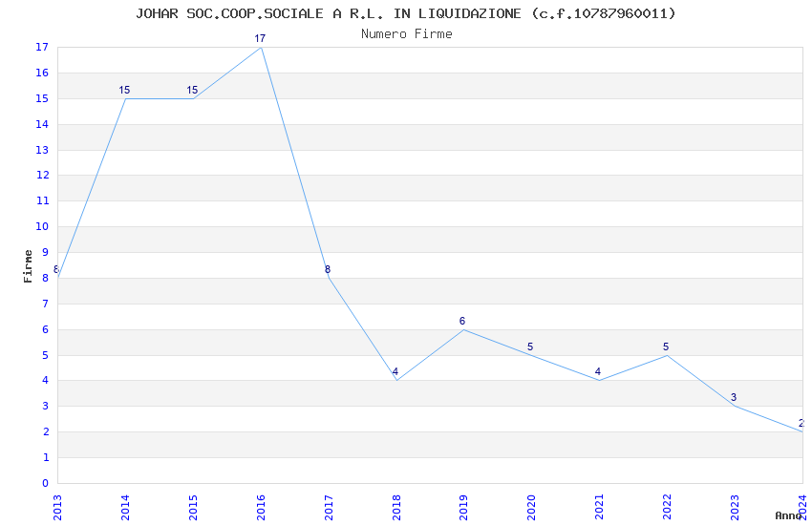812x525 pixels.
Task: Click the 2021 x-axis year label
Action: point(599,508)
